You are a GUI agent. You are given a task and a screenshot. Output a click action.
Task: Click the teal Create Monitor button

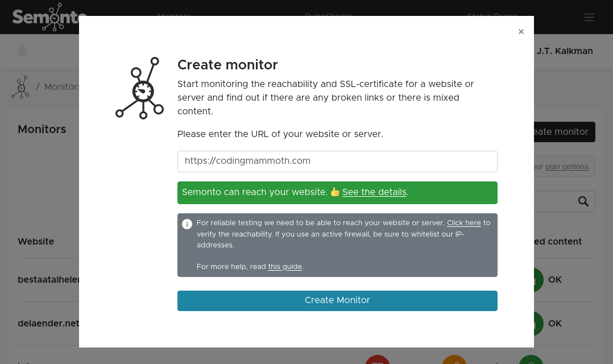click(337, 300)
